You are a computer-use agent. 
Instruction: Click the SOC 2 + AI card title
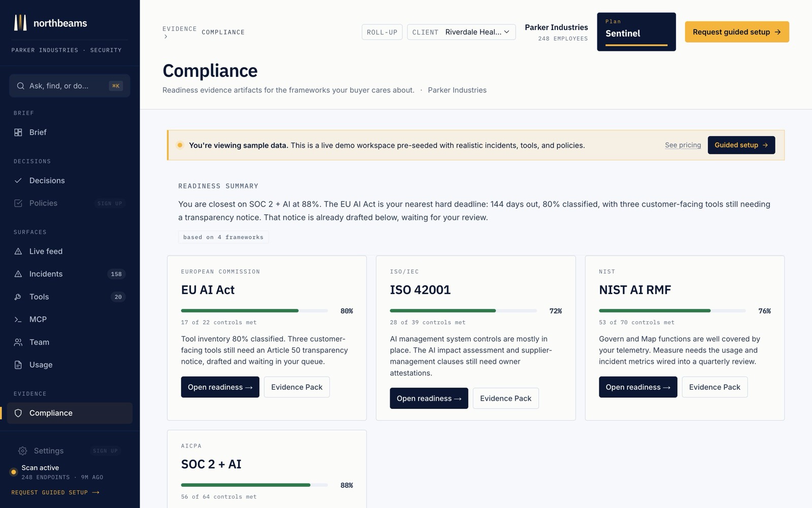tap(211, 464)
